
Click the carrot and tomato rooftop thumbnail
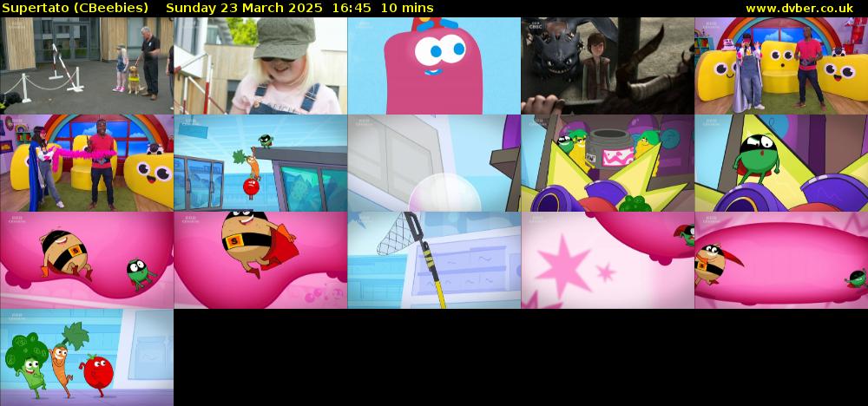coord(260,163)
